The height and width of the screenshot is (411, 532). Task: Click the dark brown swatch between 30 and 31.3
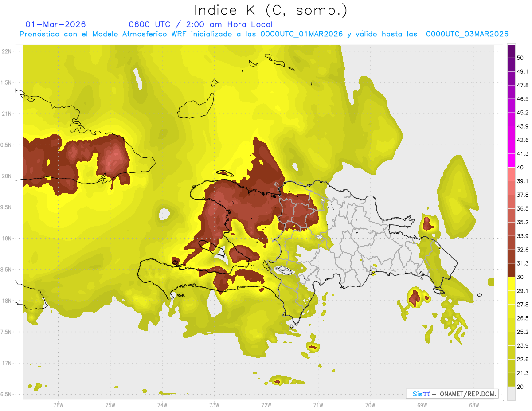pos(512,270)
